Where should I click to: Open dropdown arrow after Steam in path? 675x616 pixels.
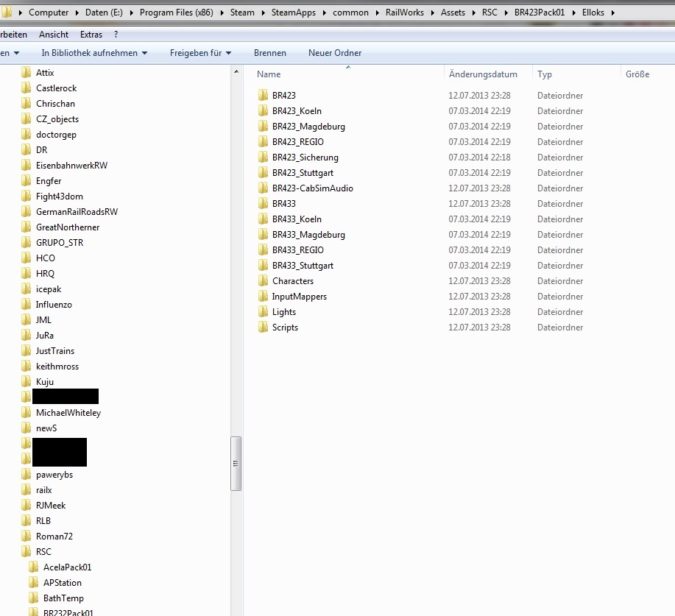(263, 13)
